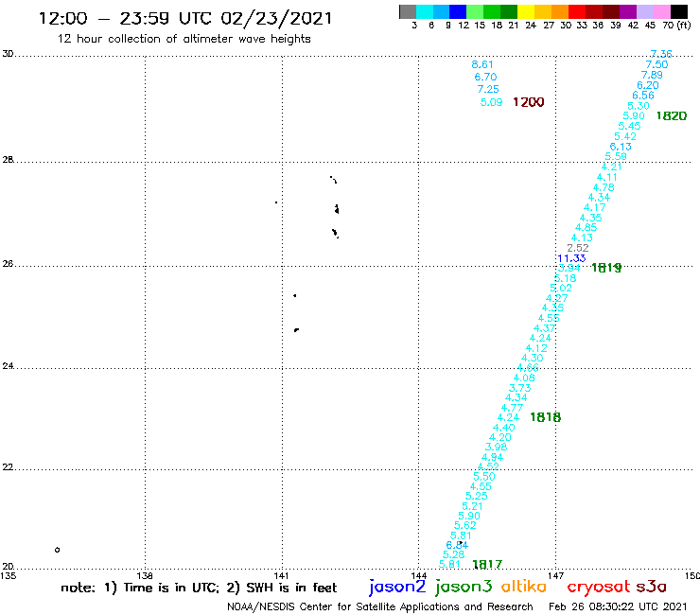Pick the yellow swatch in the legend bar
The height and width of the screenshot is (615, 700).
pyautogui.click(x=526, y=11)
